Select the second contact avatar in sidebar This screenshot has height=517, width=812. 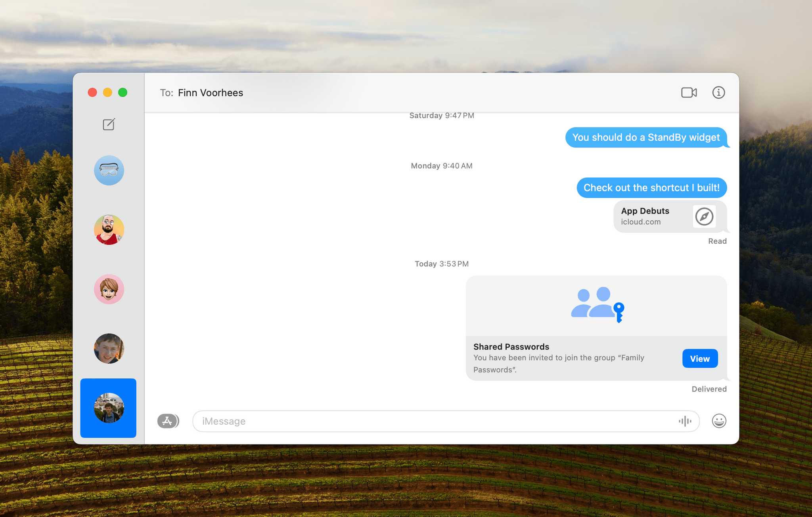coord(109,230)
